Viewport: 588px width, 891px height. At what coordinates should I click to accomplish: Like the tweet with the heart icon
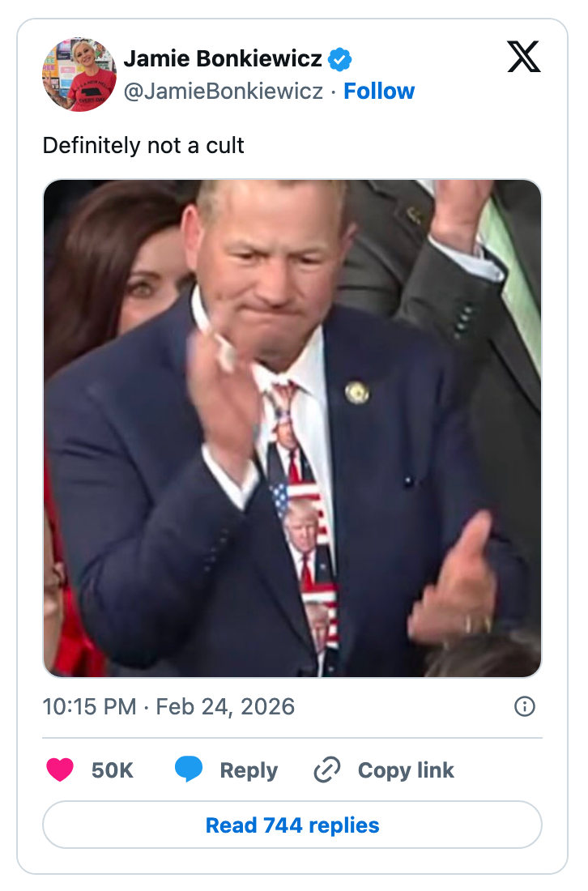click(x=60, y=769)
